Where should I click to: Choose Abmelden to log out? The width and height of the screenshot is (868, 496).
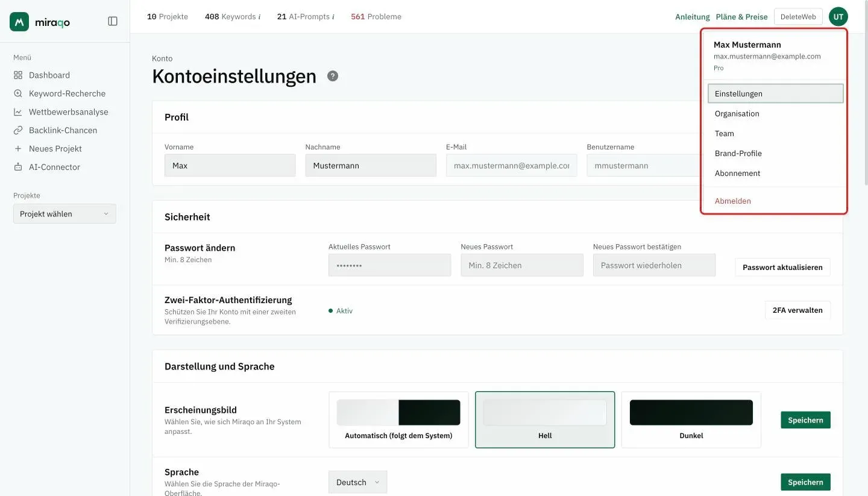click(x=775, y=201)
